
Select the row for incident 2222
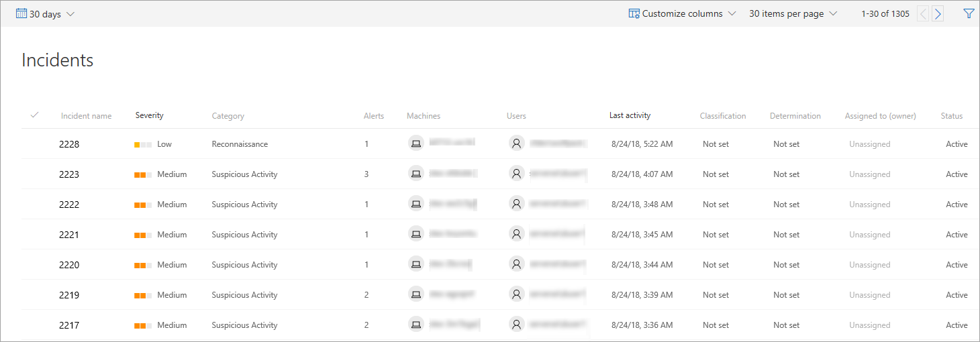pyautogui.click(x=35, y=205)
